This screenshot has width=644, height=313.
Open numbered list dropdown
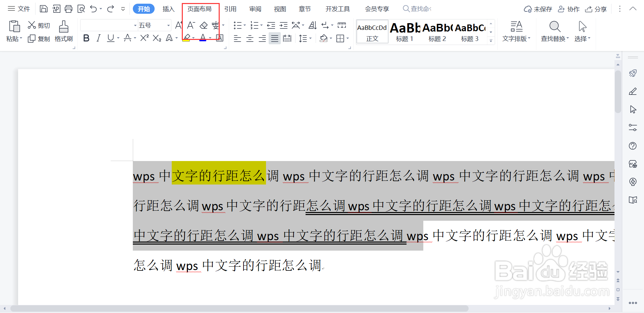(261, 25)
